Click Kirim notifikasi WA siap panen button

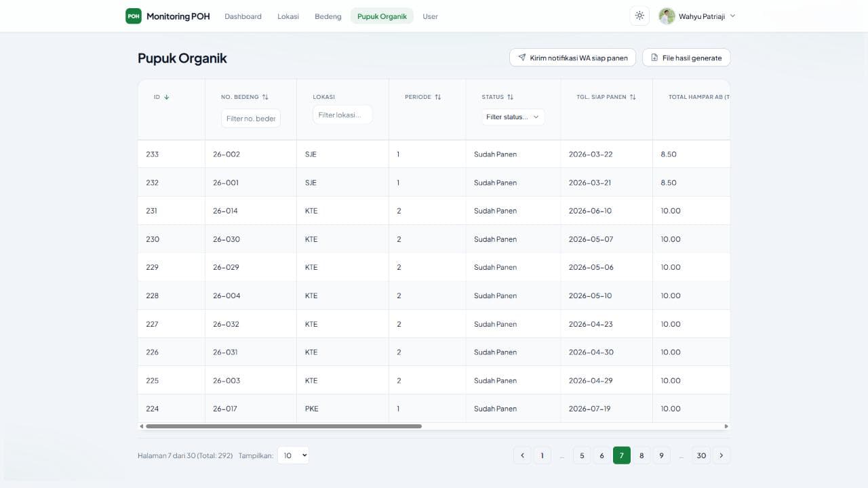click(x=572, y=58)
